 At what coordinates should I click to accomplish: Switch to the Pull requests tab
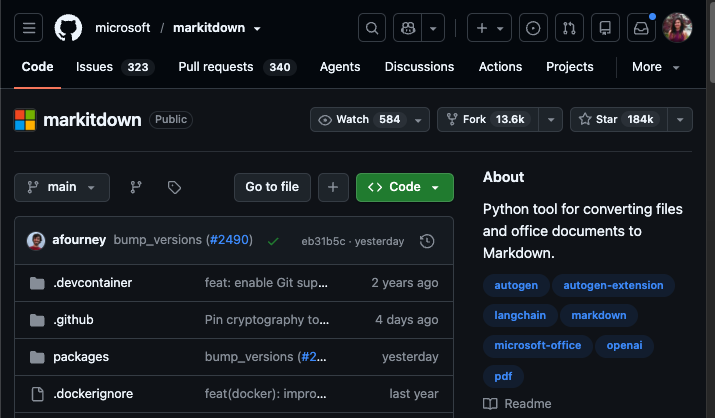[237, 67]
